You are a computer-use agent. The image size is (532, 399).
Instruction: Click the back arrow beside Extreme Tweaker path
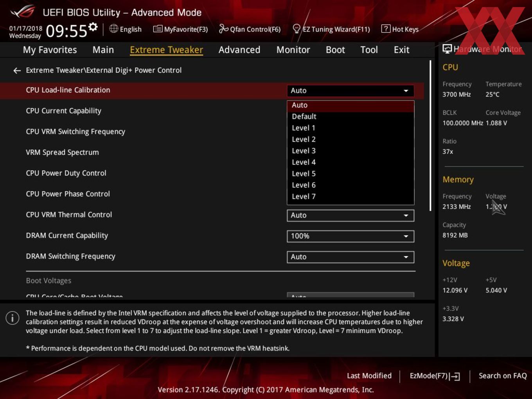tap(17, 70)
